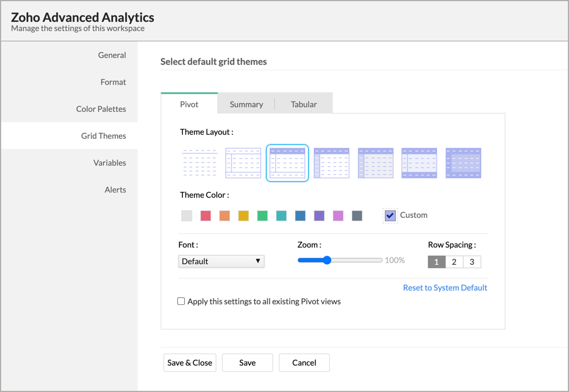Click Reset to System Default link
This screenshot has height=392, width=569.
click(x=445, y=288)
